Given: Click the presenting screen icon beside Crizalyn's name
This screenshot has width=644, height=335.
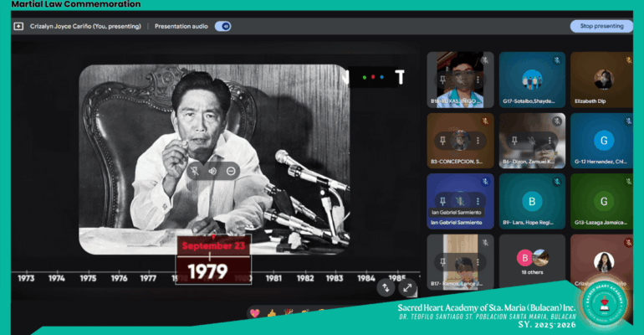Looking at the screenshot, I should (18, 26).
